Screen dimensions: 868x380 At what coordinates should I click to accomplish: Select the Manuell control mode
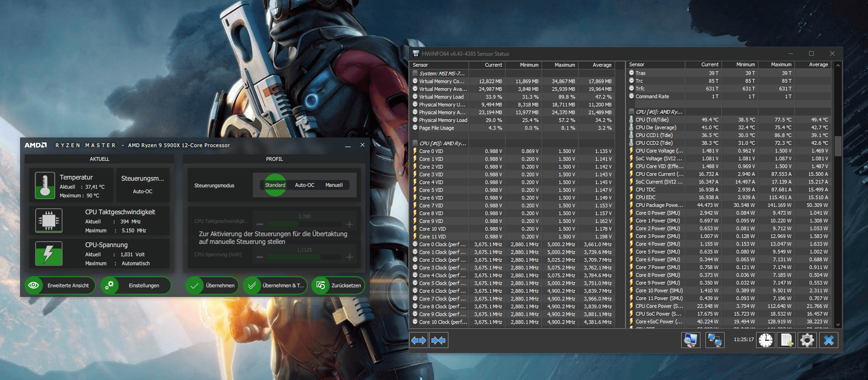tap(334, 185)
